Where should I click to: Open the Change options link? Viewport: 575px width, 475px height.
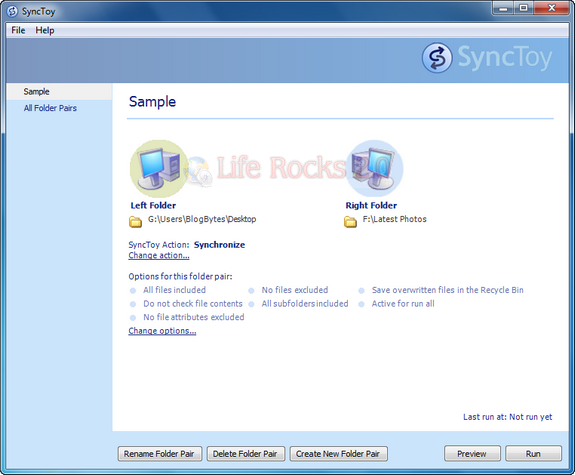point(162,331)
